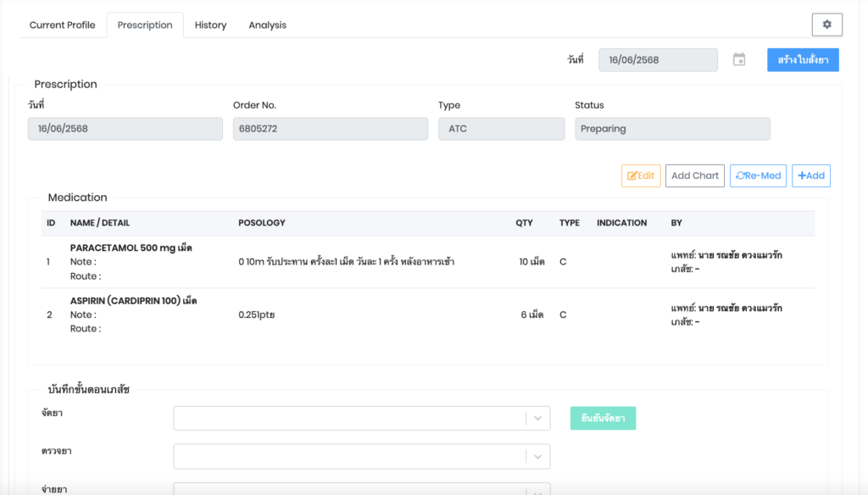Click the Order No. field 6805272

click(330, 129)
